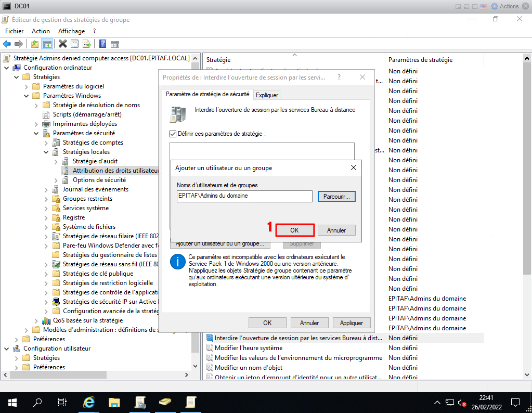
Task: Click the blue Help question mark icon
Action: point(103,44)
